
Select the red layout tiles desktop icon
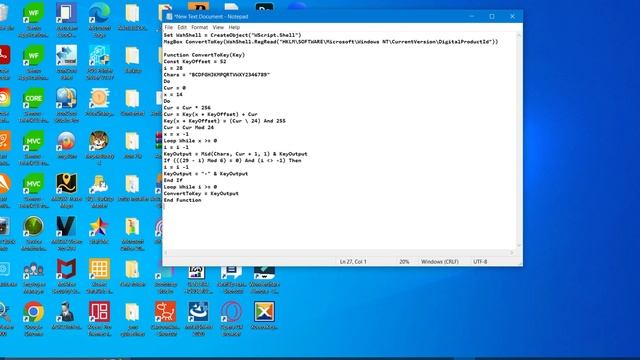[99, 312]
